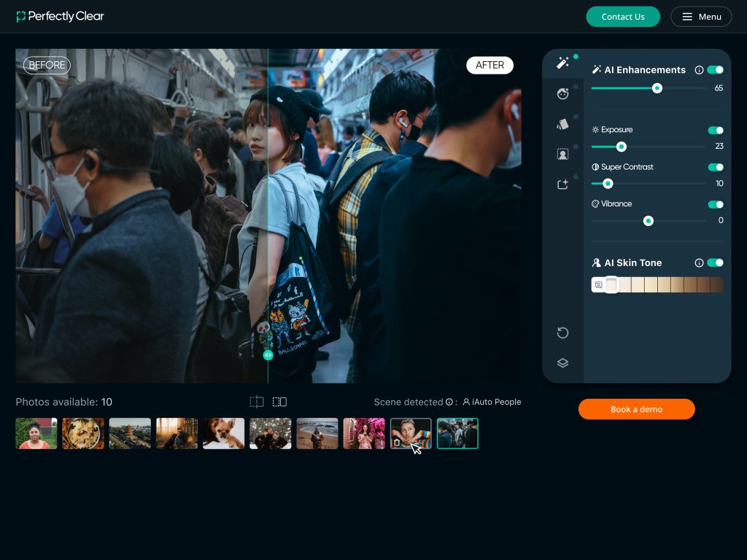Click the Perfectly Clear logo
The width and height of the screenshot is (747, 560).
pos(61,17)
